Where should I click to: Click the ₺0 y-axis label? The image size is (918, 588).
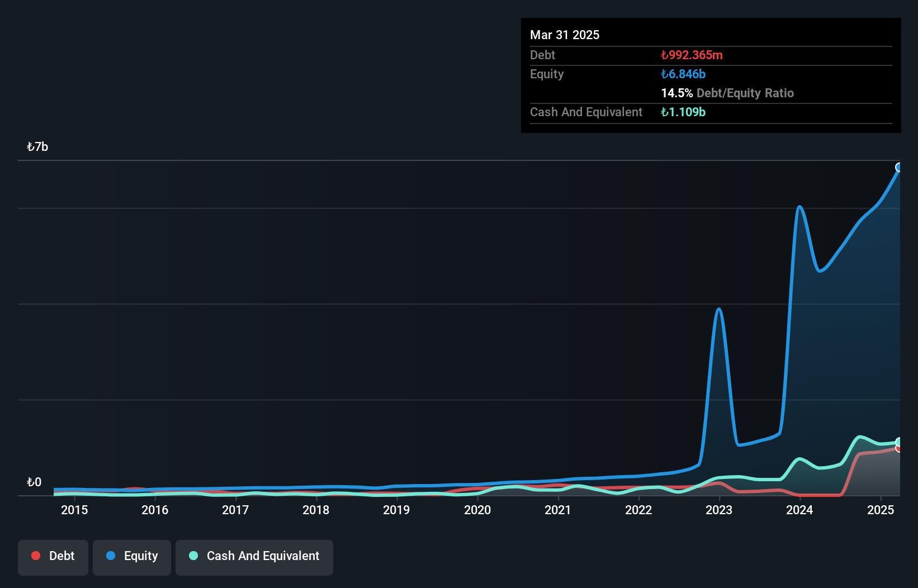34,482
